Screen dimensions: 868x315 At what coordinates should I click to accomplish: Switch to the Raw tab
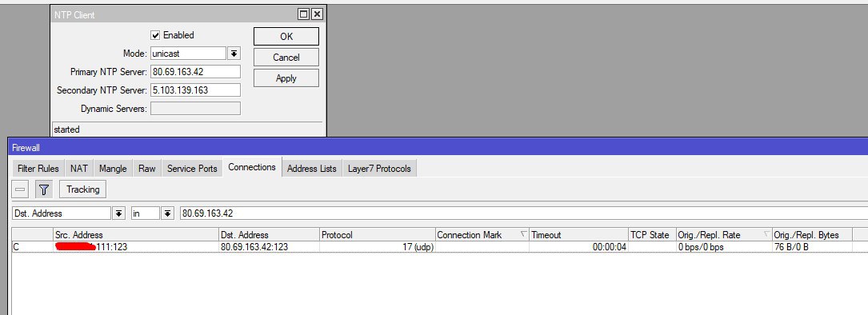click(x=146, y=169)
